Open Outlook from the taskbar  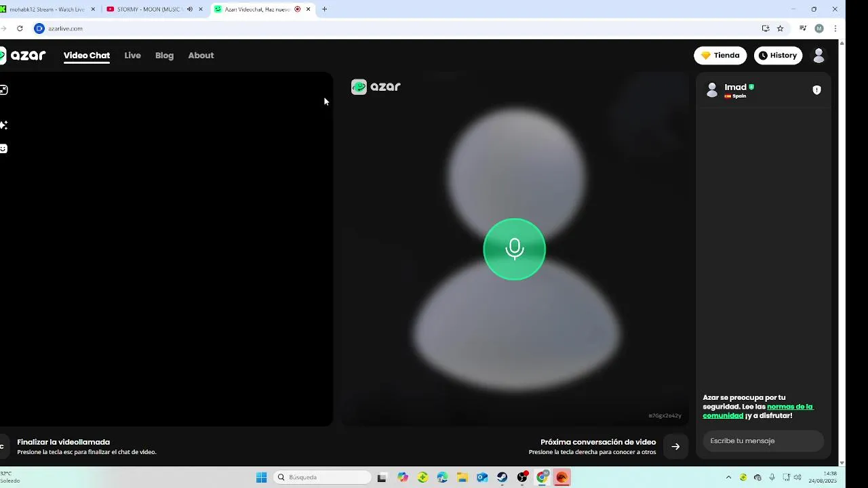click(482, 477)
